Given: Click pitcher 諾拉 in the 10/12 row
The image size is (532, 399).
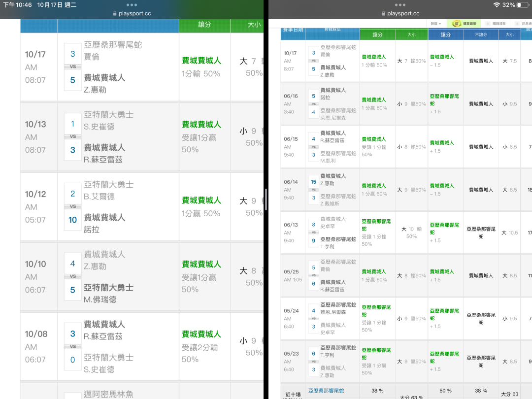Looking at the screenshot, I should click(x=92, y=230).
